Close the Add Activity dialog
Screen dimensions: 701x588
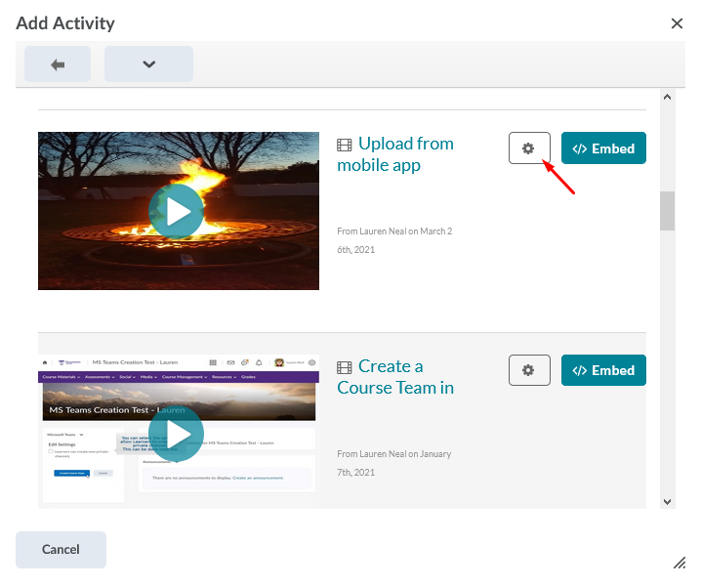click(x=677, y=23)
